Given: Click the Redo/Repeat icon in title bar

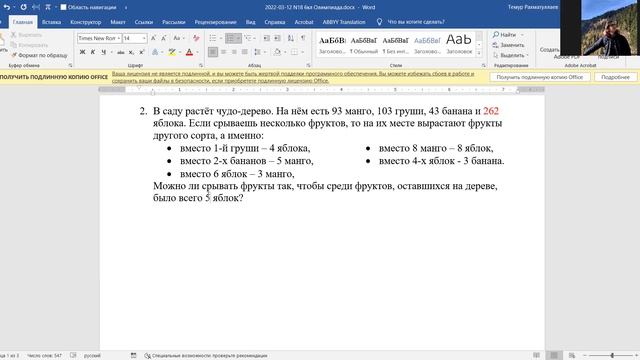Looking at the screenshot, I should (x=24, y=7).
